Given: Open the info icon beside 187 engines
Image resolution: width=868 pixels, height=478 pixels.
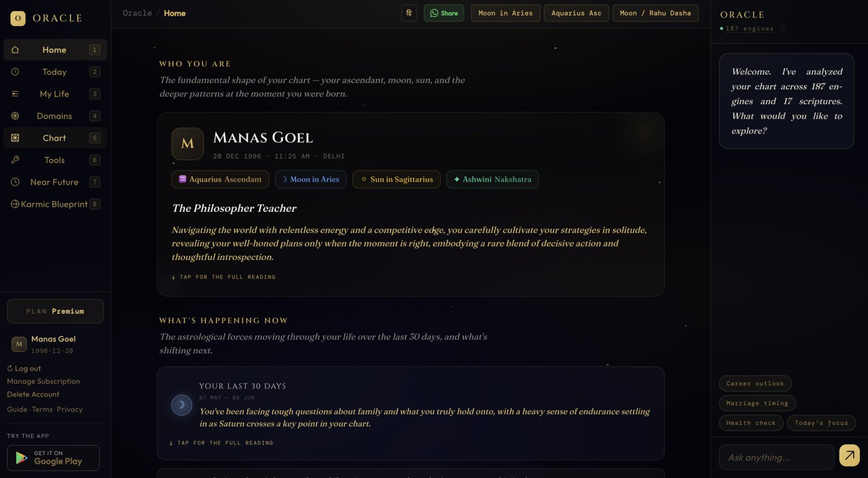Looking at the screenshot, I should 782,28.
